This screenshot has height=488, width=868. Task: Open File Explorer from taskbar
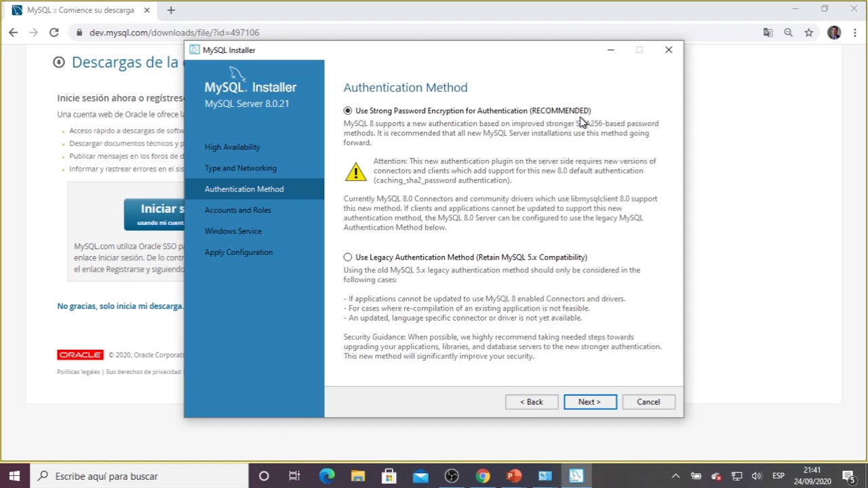pyautogui.click(x=358, y=476)
